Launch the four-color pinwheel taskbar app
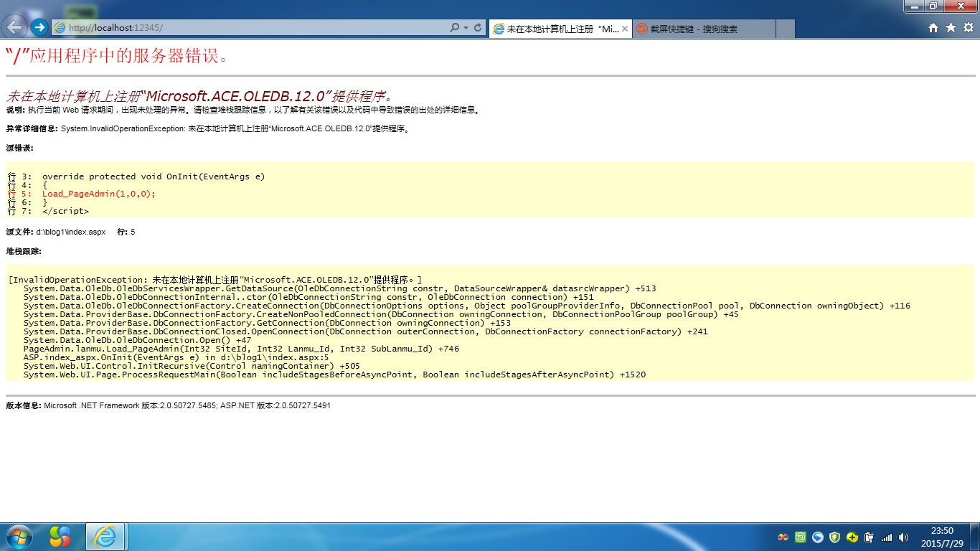This screenshot has height=551, width=980. 60,536
